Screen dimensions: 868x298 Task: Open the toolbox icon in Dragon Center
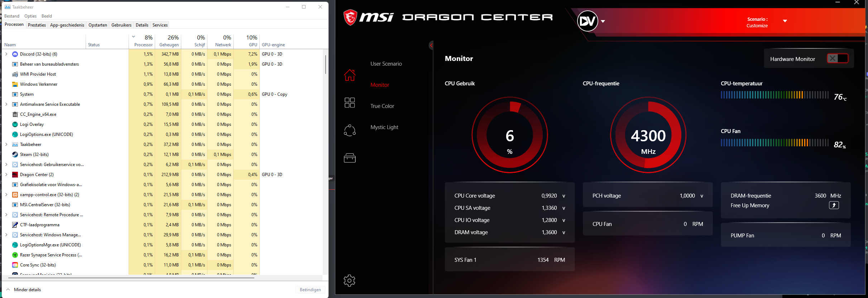click(x=350, y=158)
